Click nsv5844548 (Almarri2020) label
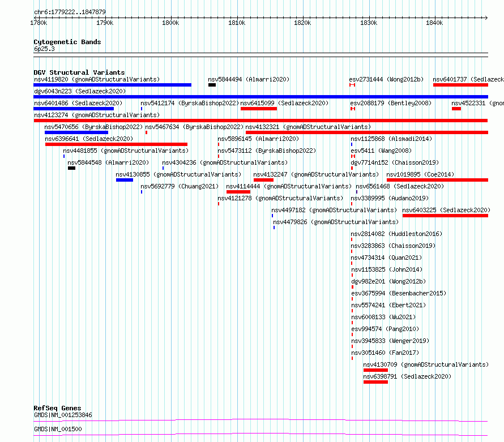 pos(108,162)
